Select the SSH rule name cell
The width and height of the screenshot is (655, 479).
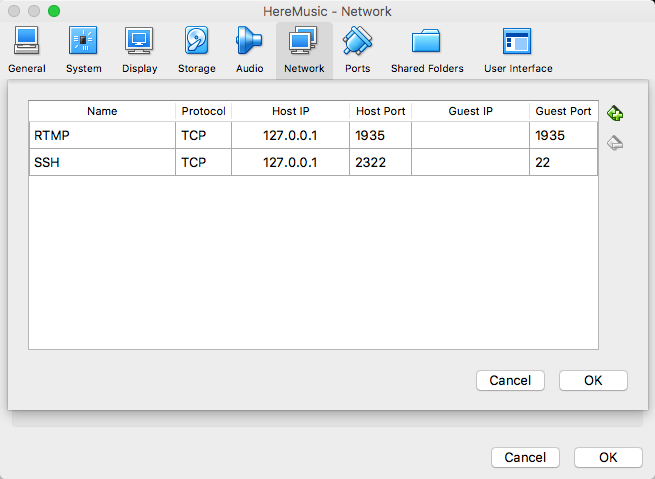click(x=102, y=162)
